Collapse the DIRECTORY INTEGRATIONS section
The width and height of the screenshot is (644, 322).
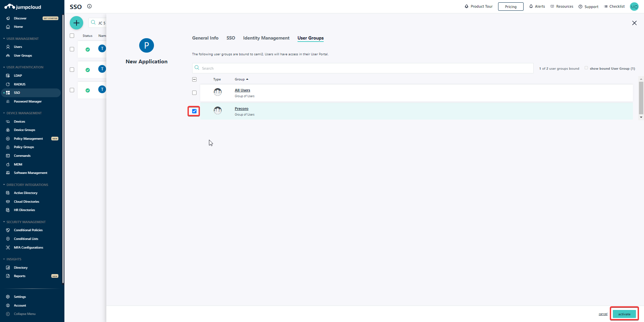tap(27, 185)
